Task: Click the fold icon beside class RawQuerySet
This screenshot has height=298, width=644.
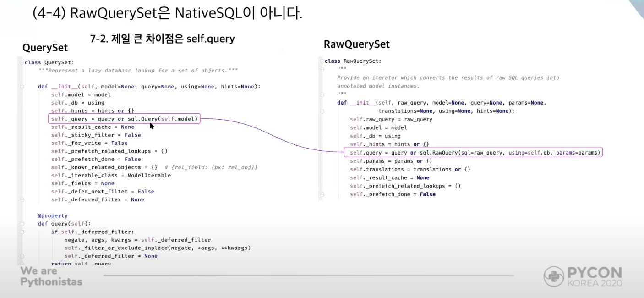Action: click(x=323, y=61)
